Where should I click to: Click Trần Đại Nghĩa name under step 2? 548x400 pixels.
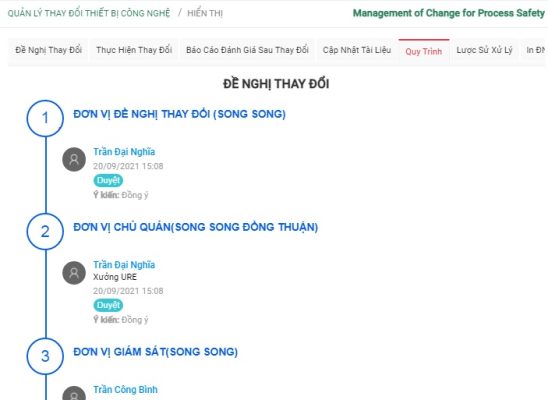[124, 265]
